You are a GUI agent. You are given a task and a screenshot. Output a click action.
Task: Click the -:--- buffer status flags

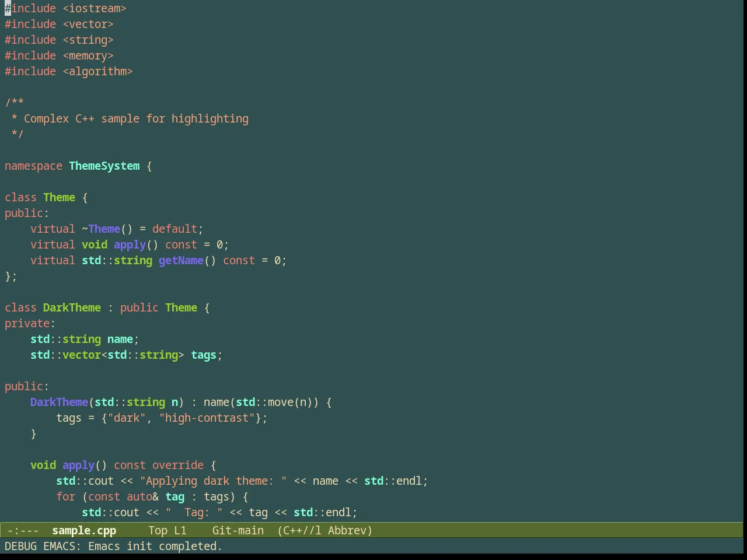coord(23,530)
